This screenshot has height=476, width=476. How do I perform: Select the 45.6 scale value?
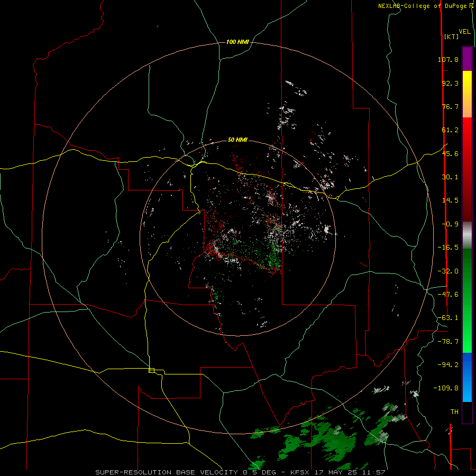tap(450, 153)
